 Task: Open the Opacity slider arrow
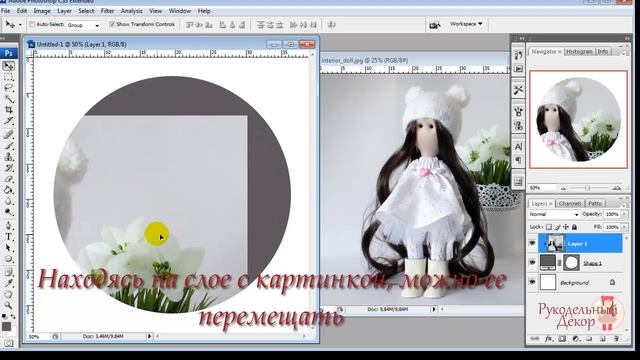(624, 214)
